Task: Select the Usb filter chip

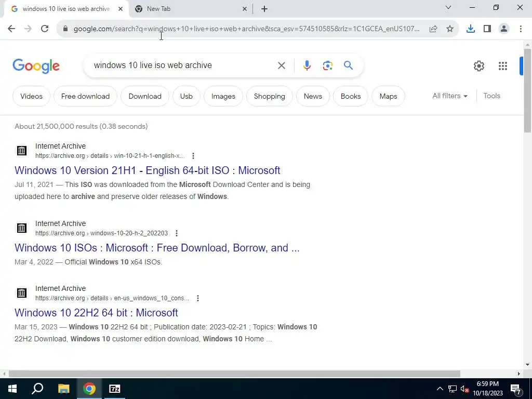Action: [187, 96]
